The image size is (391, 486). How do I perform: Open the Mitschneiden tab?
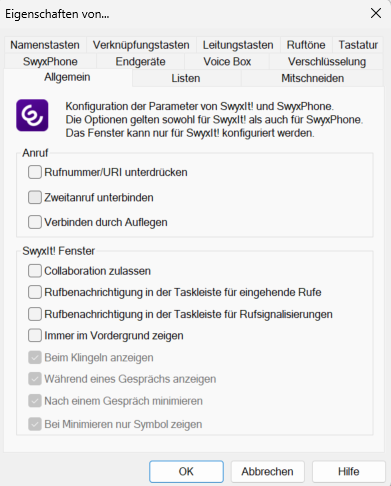click(x=313, y=78)
